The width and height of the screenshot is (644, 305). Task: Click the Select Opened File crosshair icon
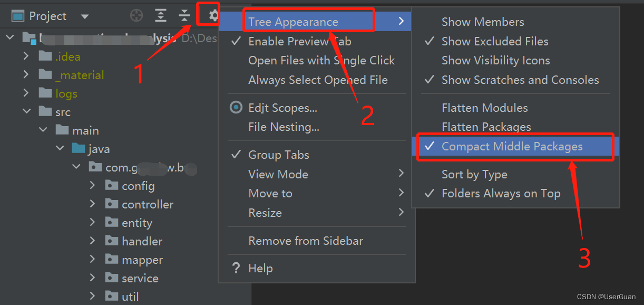point(136,15)
